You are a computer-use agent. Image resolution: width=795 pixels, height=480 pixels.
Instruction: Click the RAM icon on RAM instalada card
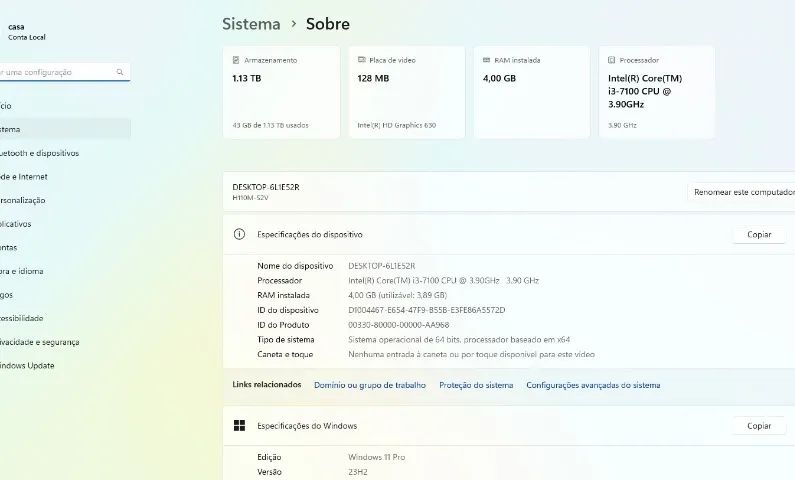point(487,60)
